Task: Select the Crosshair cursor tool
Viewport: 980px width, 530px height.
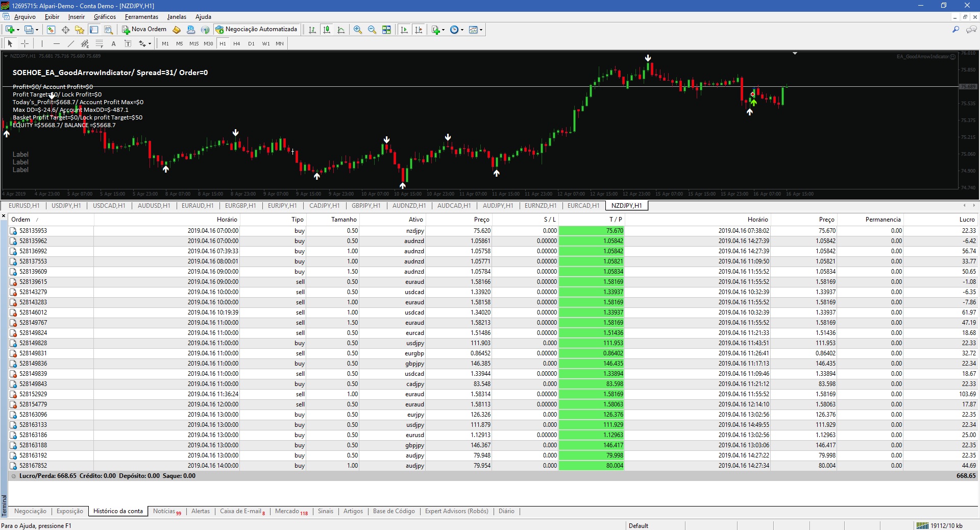Action: coord(24,44)
